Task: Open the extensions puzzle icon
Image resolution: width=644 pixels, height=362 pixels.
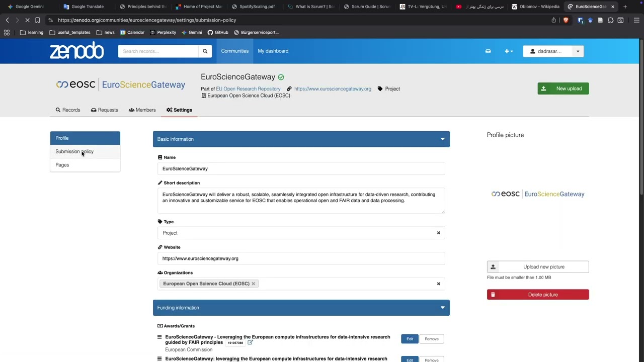Action: [610, 20]
